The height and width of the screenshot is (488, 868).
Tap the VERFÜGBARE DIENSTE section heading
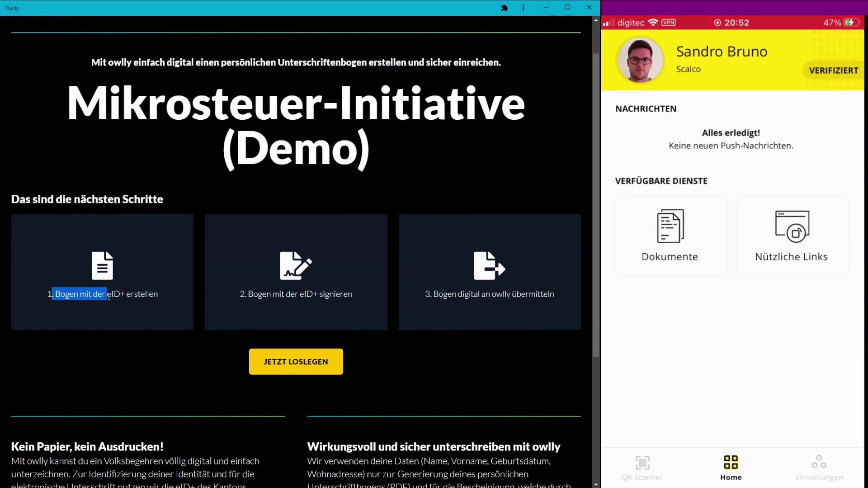pyautogui.click(x=661, y=181)
